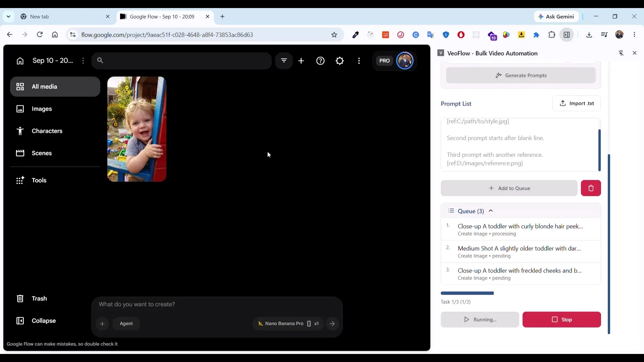The height and width of the screenshot is (362, 644).
Task: Open the Nano Banana Pro model selector
Action: pyautogui.click(x=288, y=324)
